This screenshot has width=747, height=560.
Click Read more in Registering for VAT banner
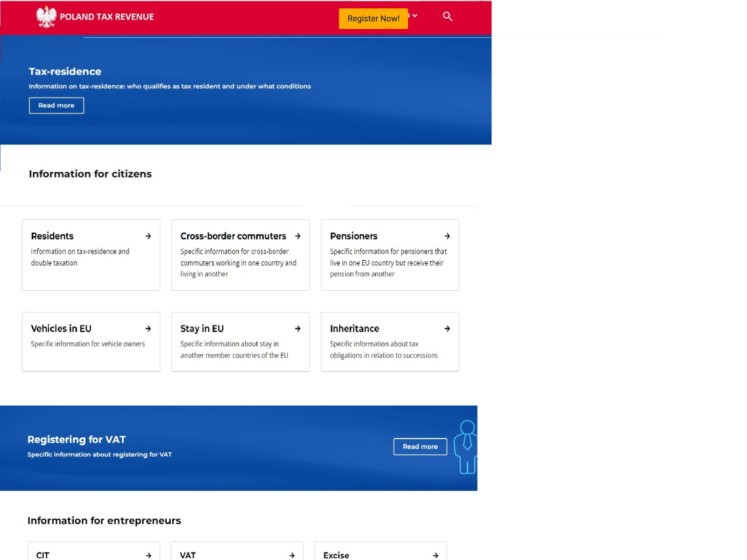pyautogui.click(x=420, y=447)
